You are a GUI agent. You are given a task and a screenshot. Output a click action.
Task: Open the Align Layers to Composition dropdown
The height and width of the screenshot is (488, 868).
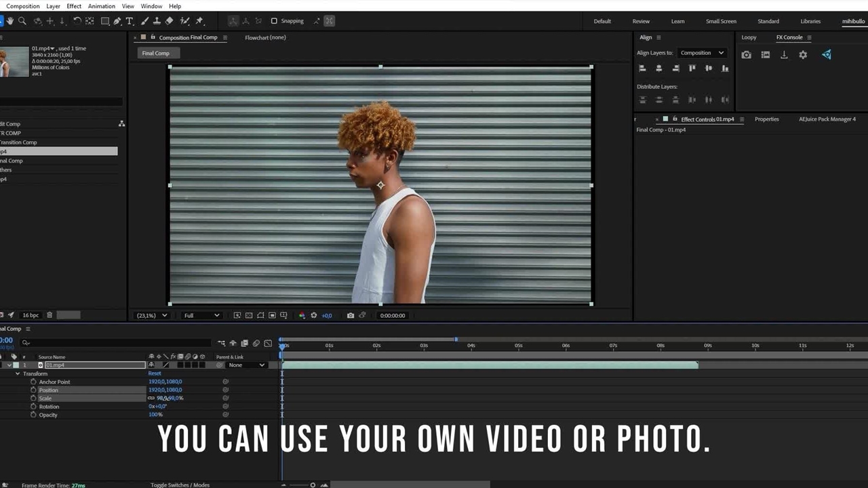[x=702, y=53]
